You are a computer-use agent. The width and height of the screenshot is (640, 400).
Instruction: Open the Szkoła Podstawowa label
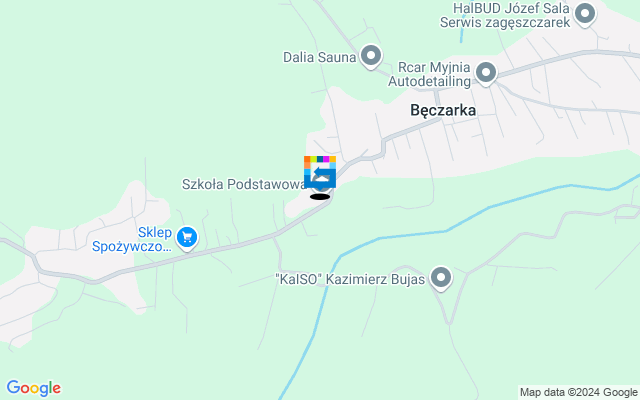[x=244, y=184]
